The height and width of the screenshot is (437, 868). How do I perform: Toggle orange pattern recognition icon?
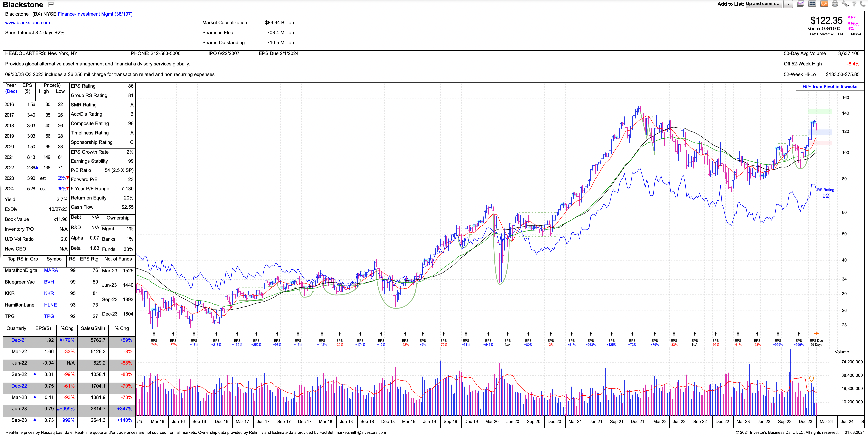(x=824, y=4)
